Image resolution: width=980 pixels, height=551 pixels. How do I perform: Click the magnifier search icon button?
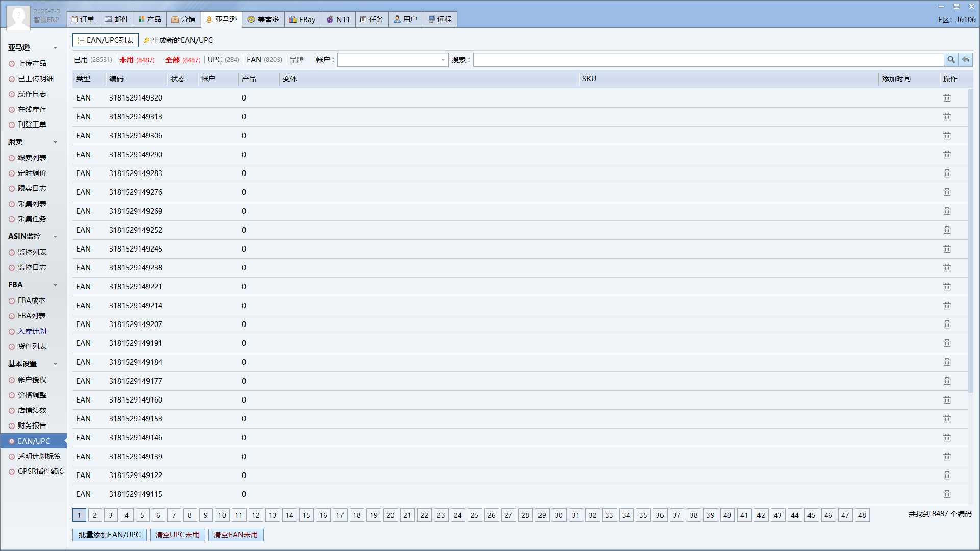(951, 60)
